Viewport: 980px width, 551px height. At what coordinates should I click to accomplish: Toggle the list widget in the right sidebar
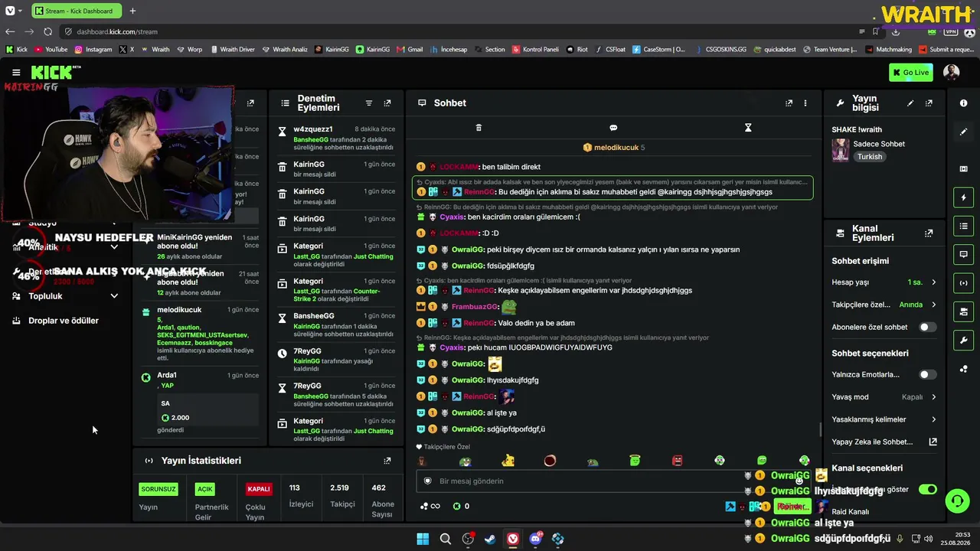pyautogui.click(x=963, y=226)
